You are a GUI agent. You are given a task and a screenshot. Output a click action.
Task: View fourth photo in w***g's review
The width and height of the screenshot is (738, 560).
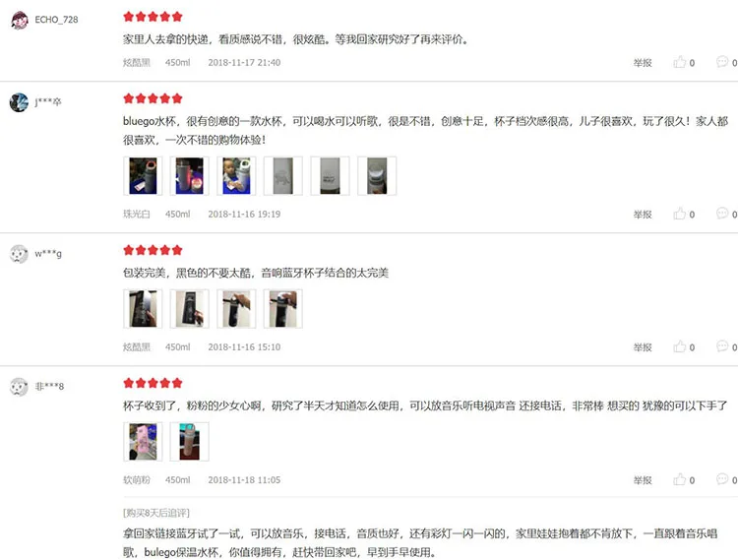(282, 309)
